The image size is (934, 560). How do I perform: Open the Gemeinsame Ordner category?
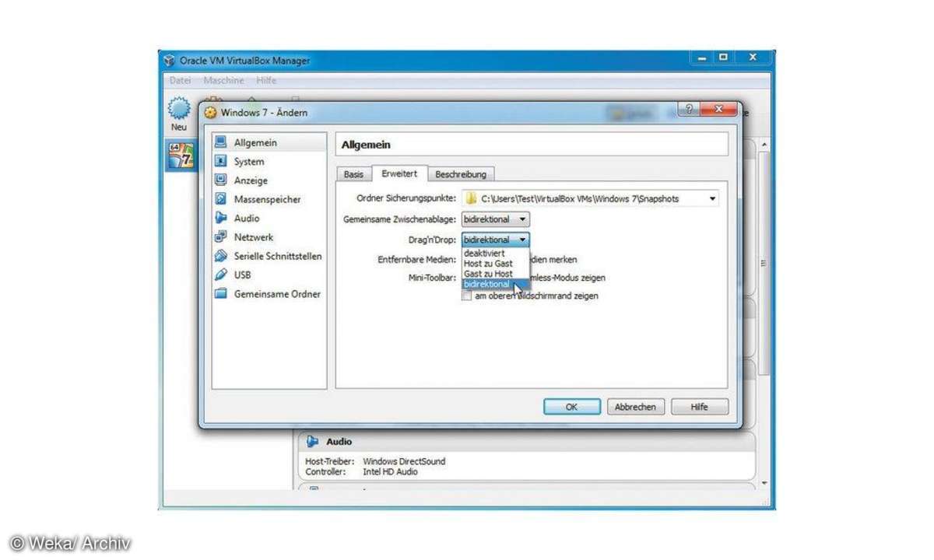tap(269, 294)
